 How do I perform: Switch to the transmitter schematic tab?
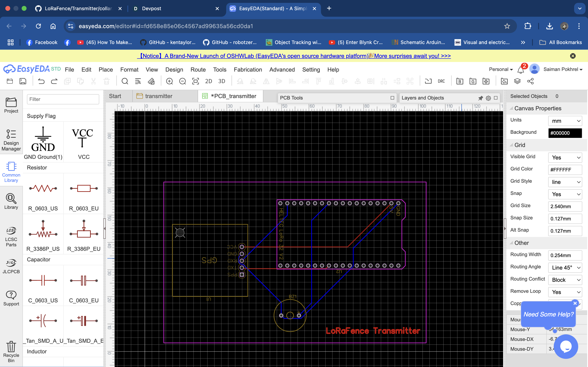pyautogui.click(x=158, y=96)
